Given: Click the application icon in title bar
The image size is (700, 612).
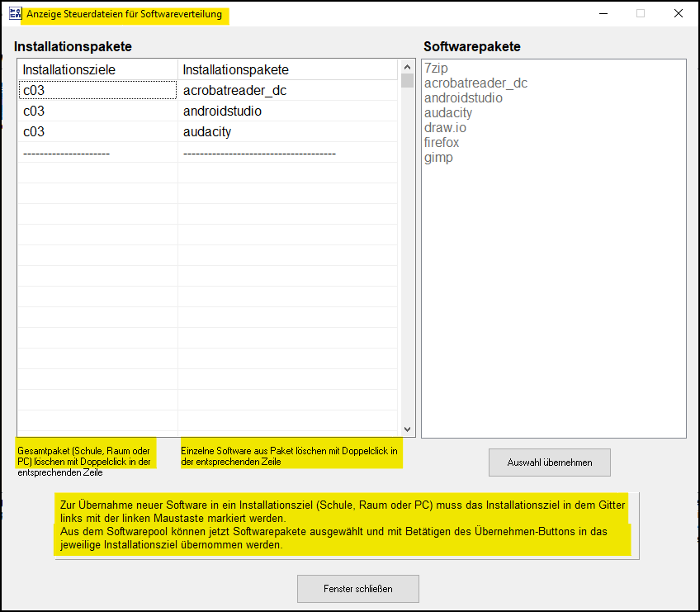Looking at the screenshot, I should [x=14, y=14].
